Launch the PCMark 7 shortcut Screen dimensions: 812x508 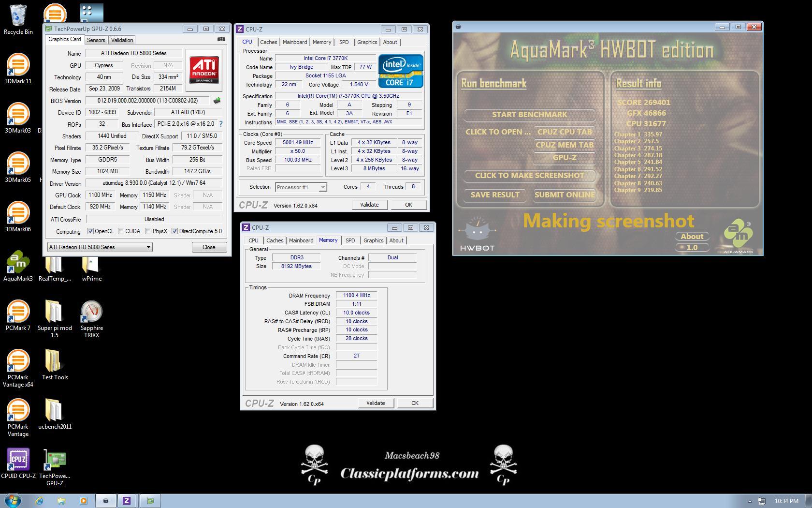[18, 315]
